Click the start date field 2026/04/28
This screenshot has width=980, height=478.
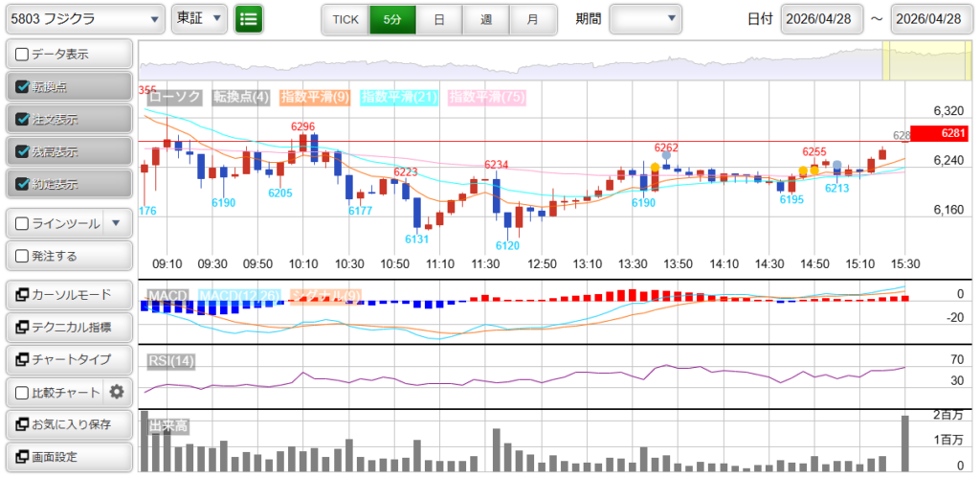tap(822, 19)
